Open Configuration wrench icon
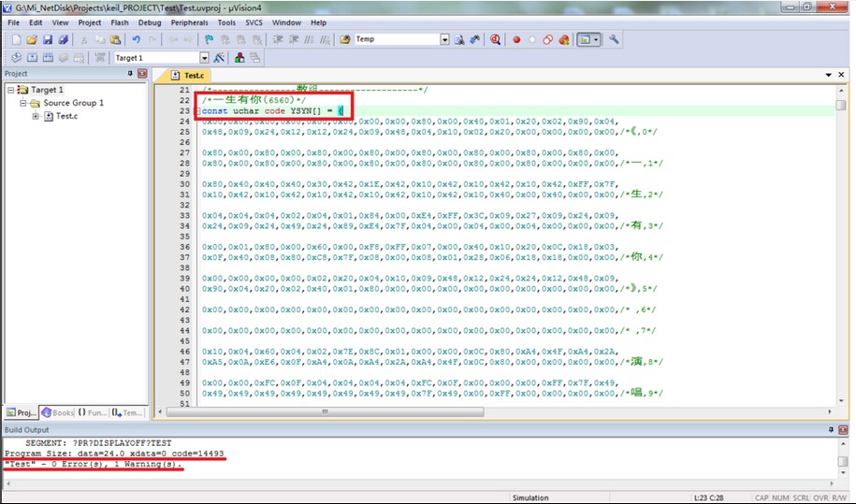856x504 pixels. [x=614, y=40]
